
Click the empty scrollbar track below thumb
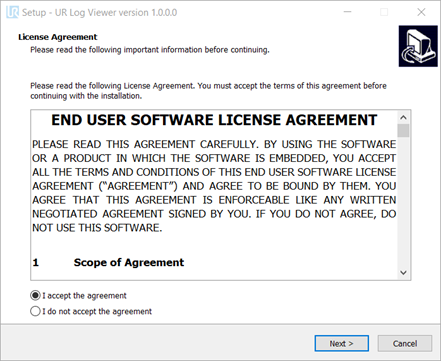pos(403,202)
